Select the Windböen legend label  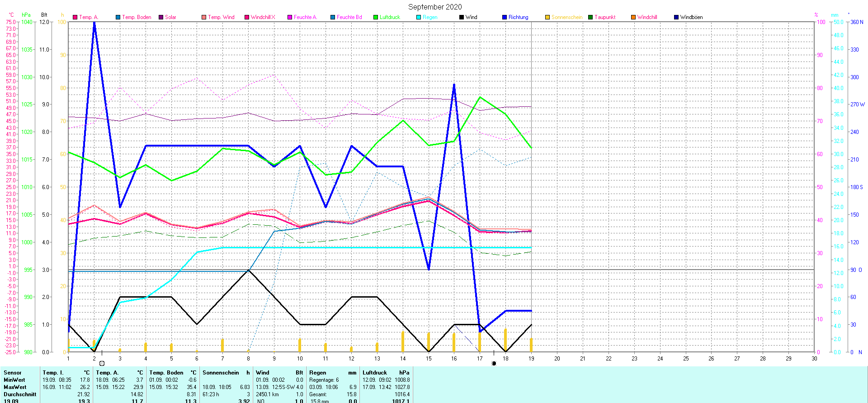tap(691, 17)
